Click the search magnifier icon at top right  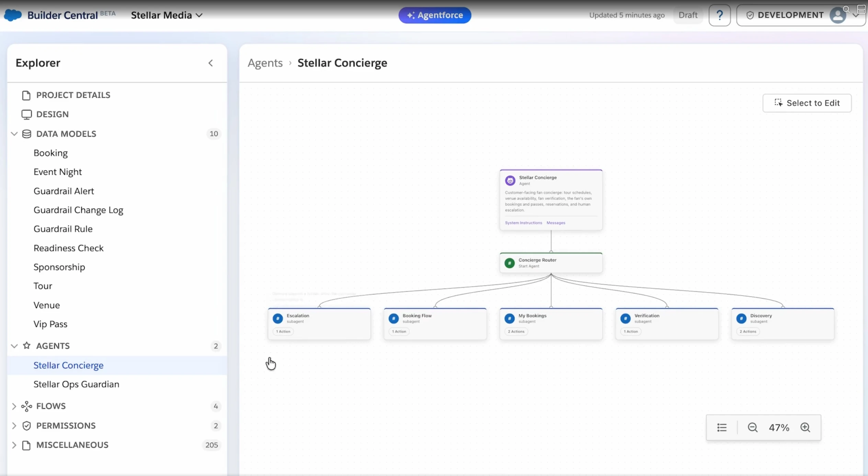(x=846, y=9)
